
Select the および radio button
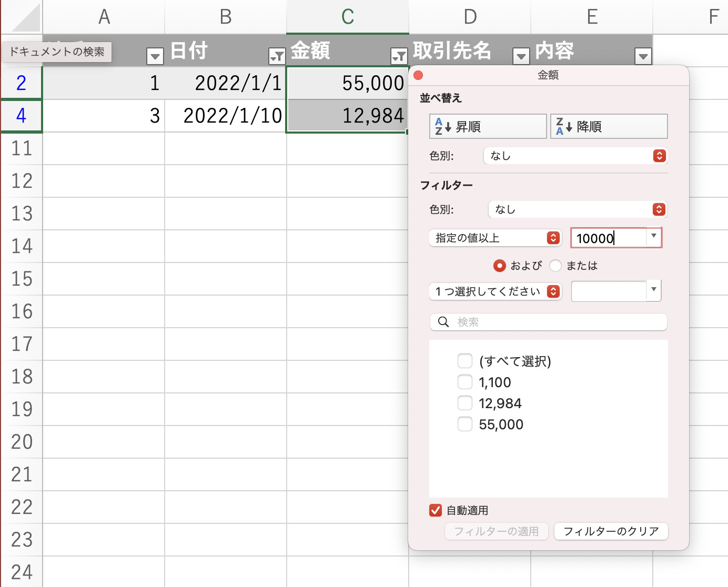[x=499, y=266]
